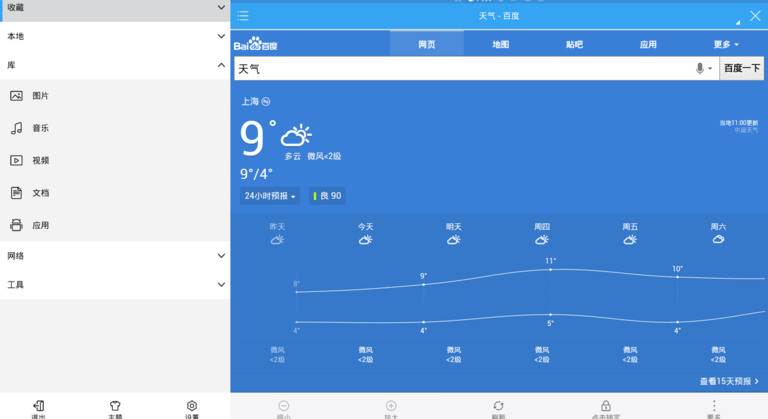
Task: Open the 应用 (Apps) library in sidebar
Action: [115, 225]
